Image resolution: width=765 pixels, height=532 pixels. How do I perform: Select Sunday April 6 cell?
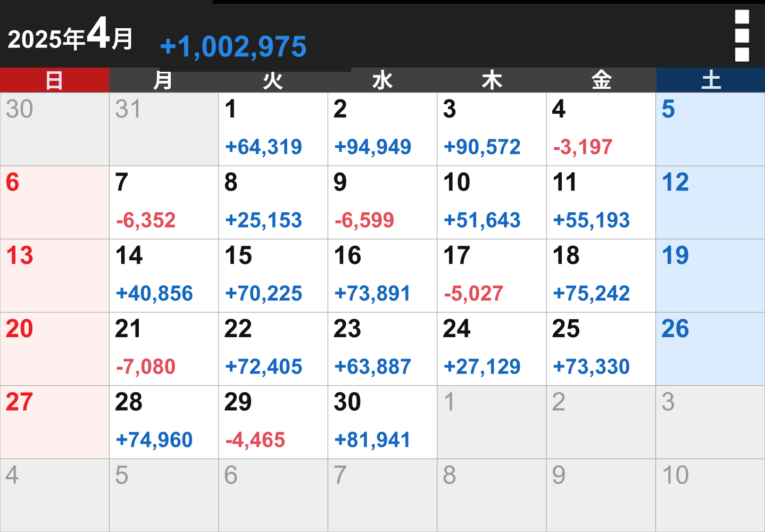(x=54, y=203)
